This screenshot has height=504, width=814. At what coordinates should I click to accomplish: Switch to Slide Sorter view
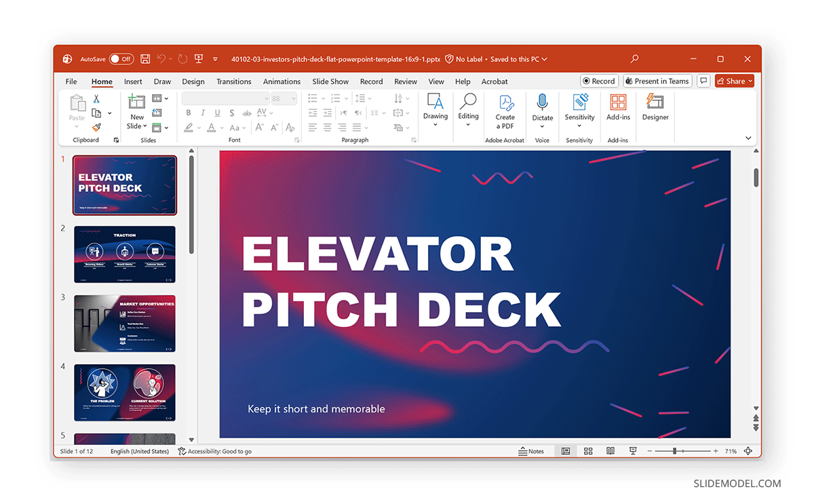point(587,450)
